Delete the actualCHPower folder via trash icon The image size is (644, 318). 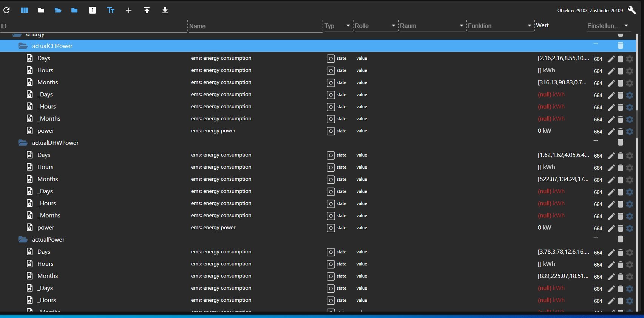tap(620, 45)
